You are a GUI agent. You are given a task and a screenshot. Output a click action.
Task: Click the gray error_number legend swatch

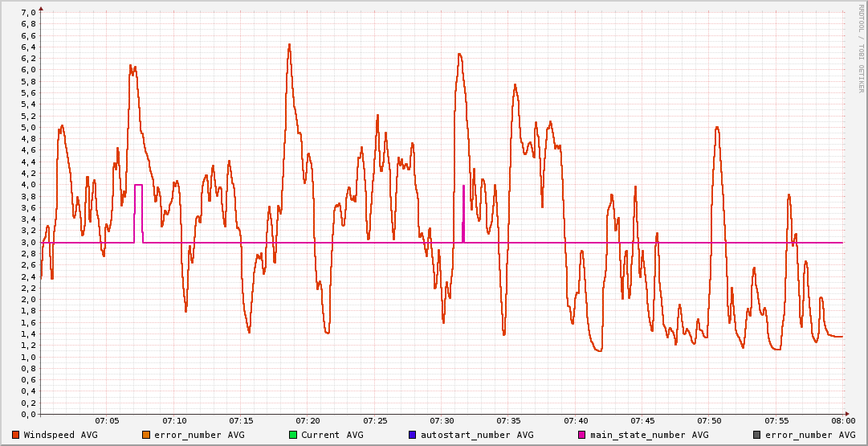pos(757,435)
